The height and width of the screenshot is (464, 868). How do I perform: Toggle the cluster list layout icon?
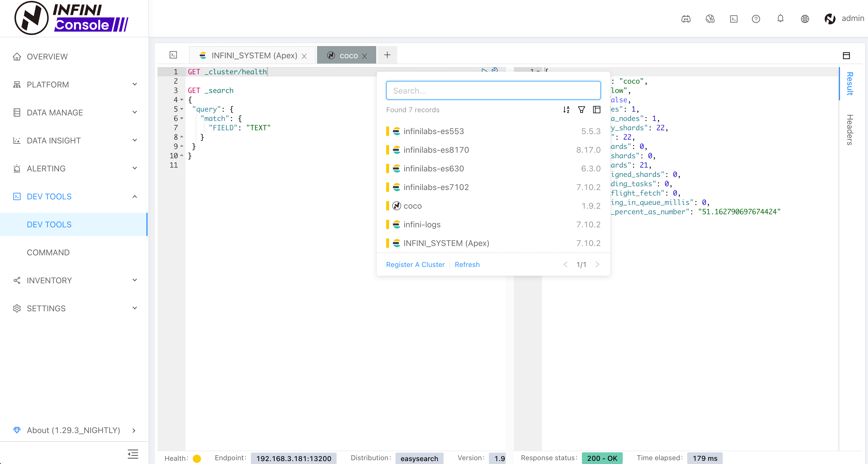pos(596,109)
